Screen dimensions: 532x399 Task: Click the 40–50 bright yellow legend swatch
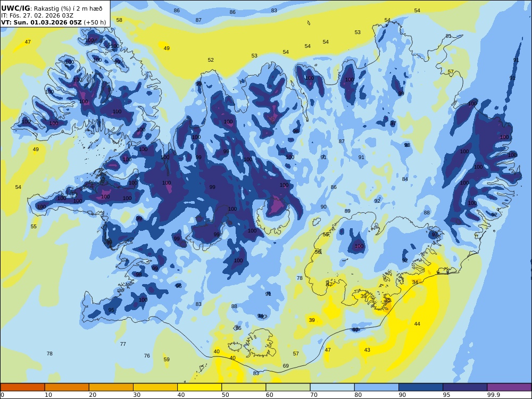(199, 387)
